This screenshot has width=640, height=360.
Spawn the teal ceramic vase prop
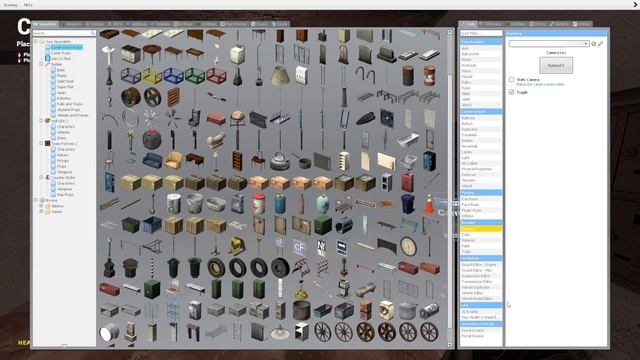point(322,203)
